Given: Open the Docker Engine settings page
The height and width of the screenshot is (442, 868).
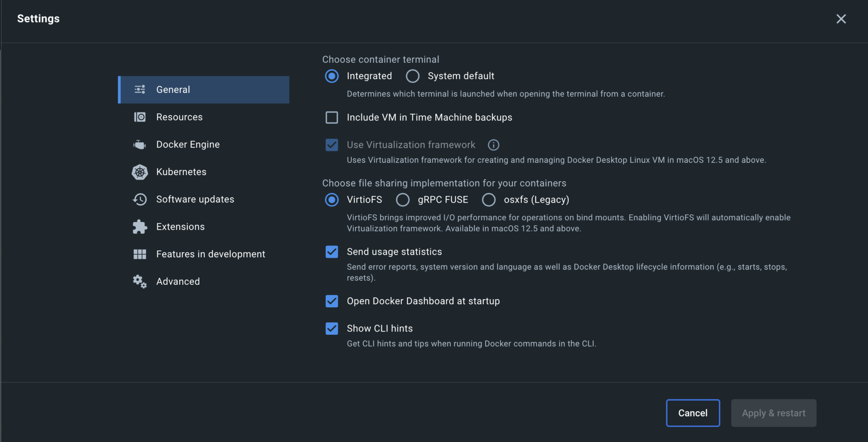Looking at the screenshot, I should point(188,144).
